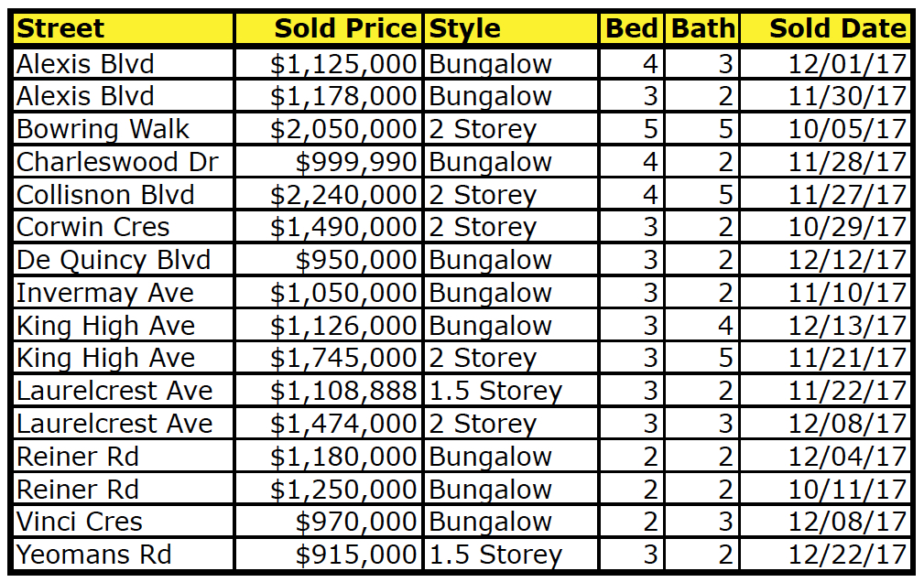Click the 12/13/17 sold date cell
This screenshot has height=582, width=924.
[825, 325]
